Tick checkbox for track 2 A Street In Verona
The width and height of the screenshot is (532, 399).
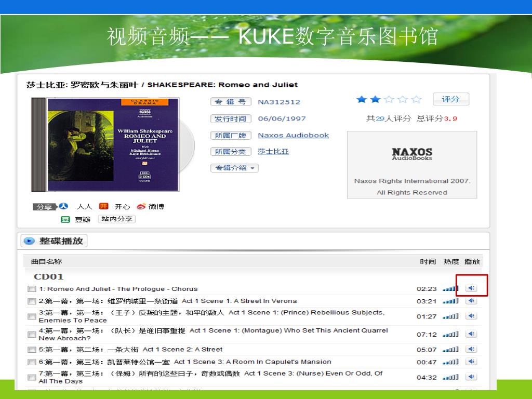tap(32, 301)
